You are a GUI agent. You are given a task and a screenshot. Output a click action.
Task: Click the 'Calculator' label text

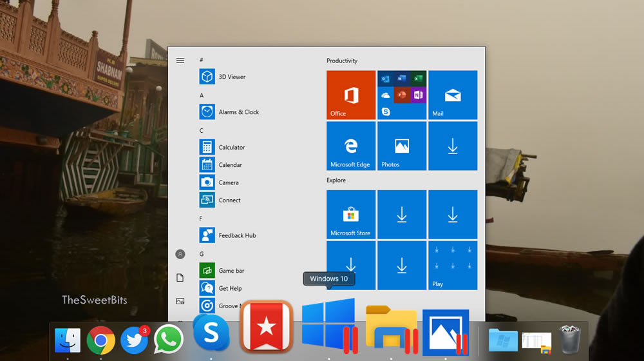232,147
